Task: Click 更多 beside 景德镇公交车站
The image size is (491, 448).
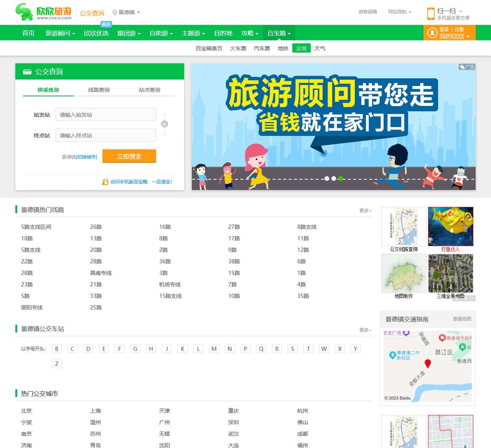Action: (x=365, y=330)
